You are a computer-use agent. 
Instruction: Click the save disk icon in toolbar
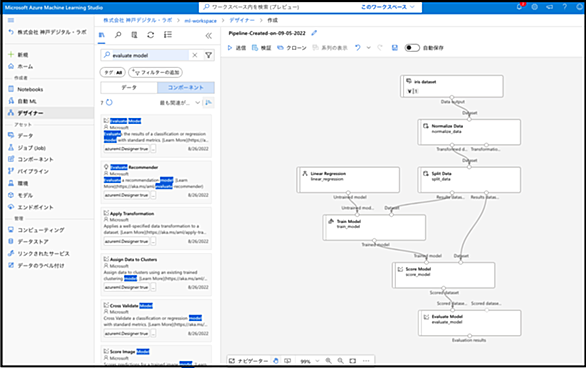[395, 48]
